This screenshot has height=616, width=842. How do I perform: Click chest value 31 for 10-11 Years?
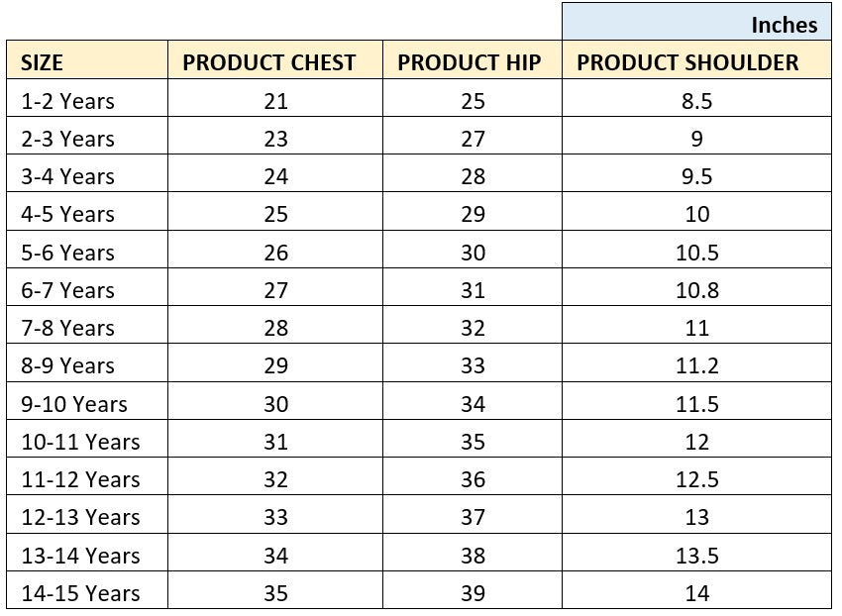[x=275, y=442]
